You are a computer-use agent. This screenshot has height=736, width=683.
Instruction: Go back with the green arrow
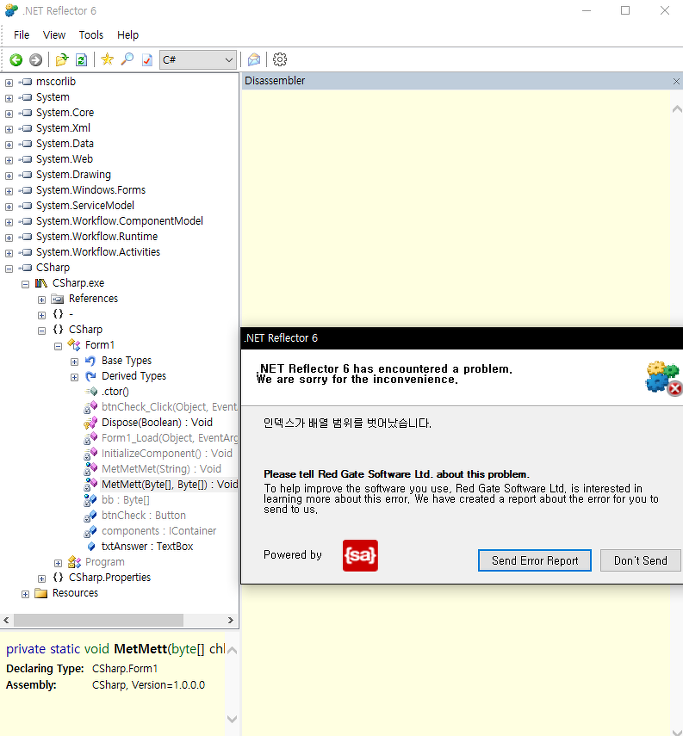pyautogui.click(x=16, y=60)
